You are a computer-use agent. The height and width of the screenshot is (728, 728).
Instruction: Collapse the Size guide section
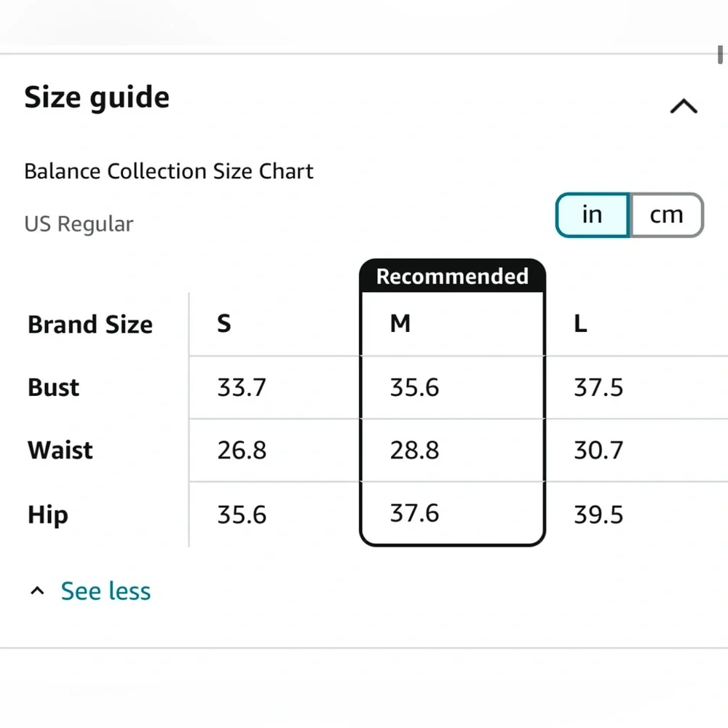(683, 106)
